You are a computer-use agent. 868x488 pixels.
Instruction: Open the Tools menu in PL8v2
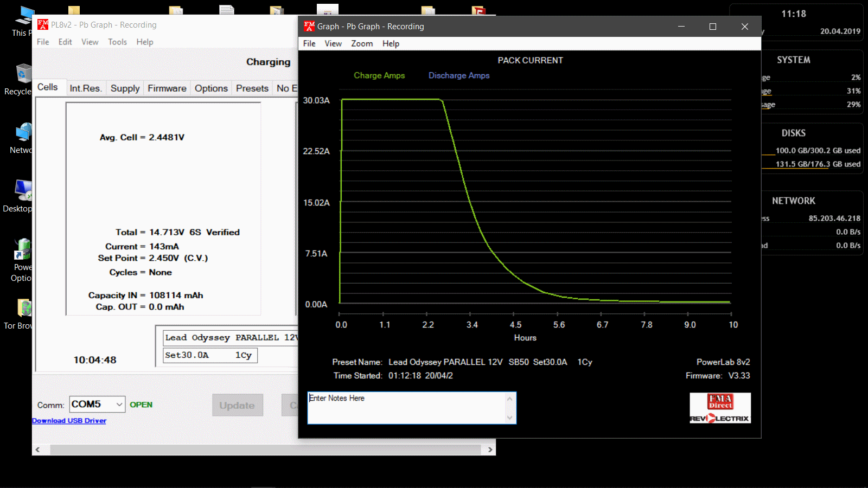point(117,42)
